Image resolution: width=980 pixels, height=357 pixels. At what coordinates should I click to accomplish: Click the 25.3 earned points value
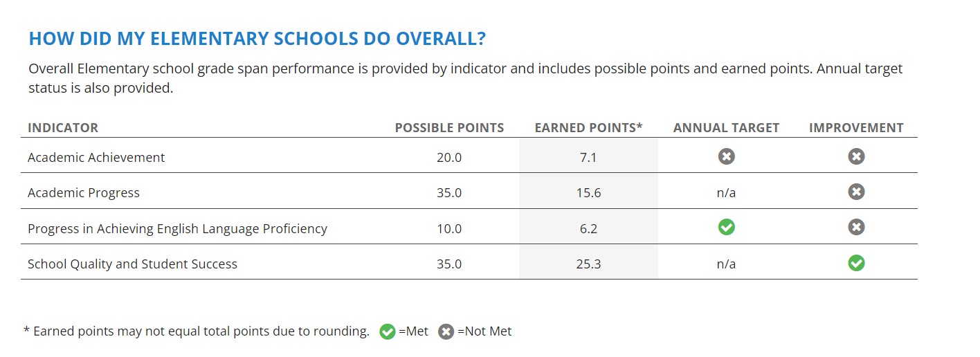[588, 264]
